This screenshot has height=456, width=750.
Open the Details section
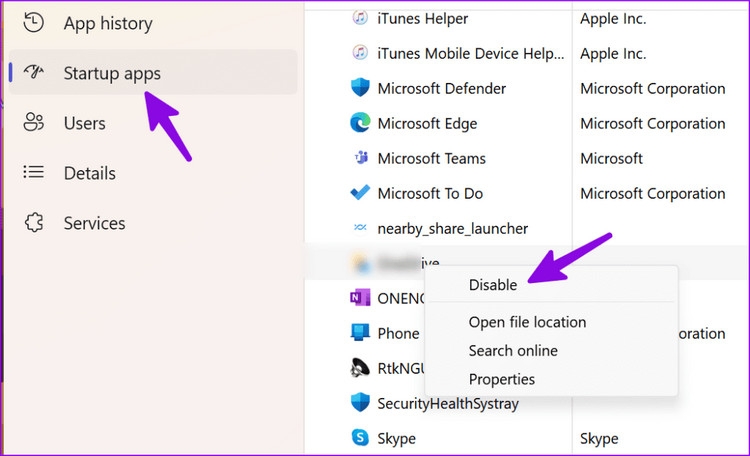[x=89, y=173]
